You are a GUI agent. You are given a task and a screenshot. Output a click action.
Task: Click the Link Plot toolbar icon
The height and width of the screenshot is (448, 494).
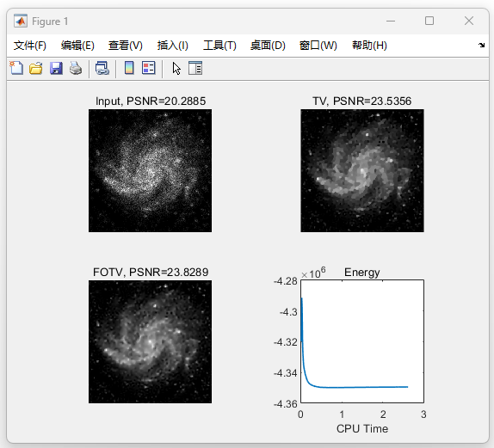pos(102,68)
